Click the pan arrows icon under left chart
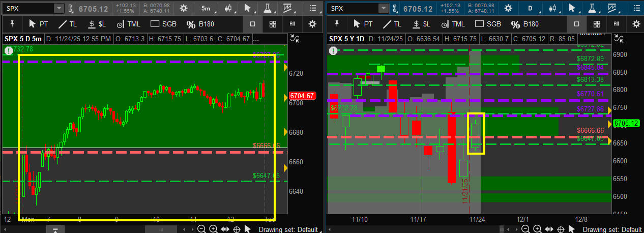Image resolution: width=644 pixels, height=233 pixels. (225, 229)
